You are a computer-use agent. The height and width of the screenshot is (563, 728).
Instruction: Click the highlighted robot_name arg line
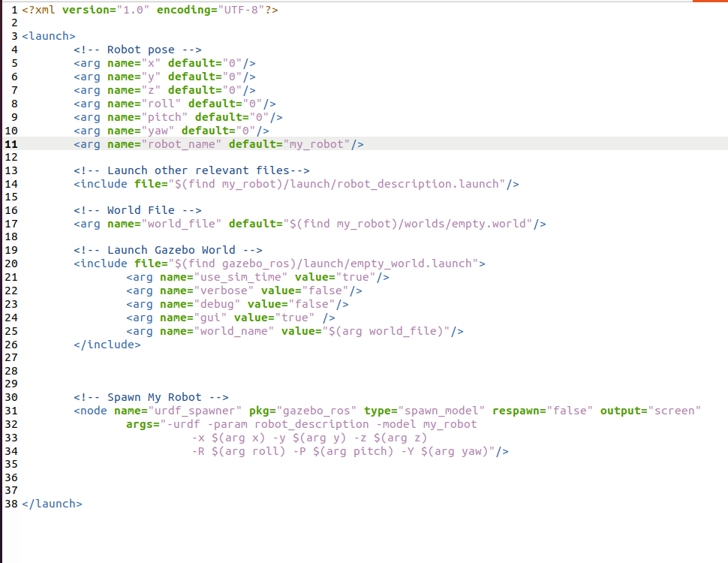click(218, 144)
